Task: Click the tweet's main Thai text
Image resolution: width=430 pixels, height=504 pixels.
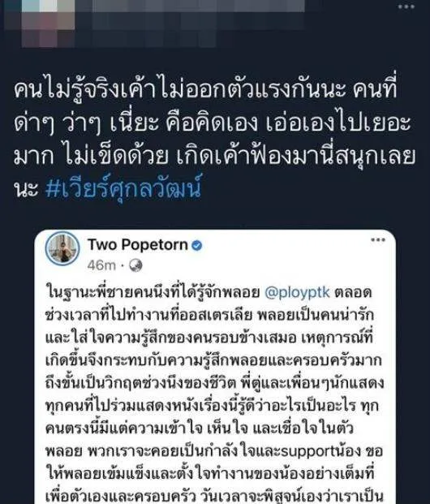Action: coord(214,140)
